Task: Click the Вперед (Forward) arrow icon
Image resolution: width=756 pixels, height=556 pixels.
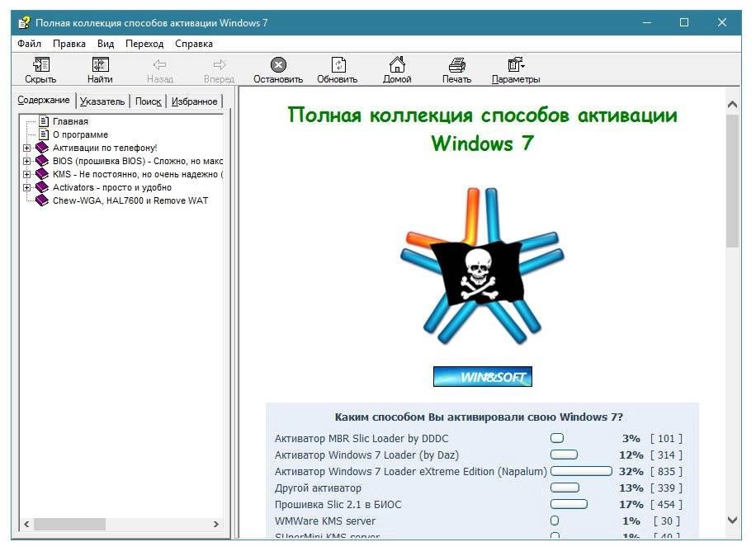Action: pyautogui.click(x=220, y=64)
